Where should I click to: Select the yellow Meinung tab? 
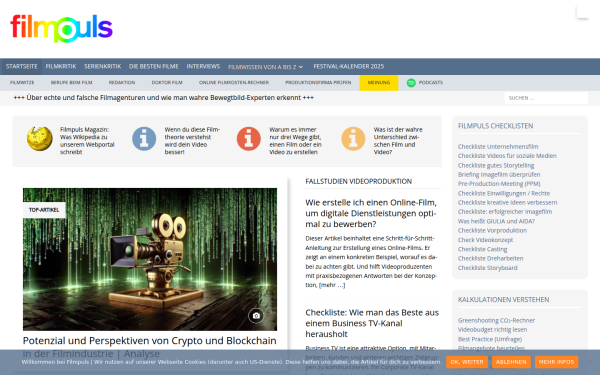pos(379,83)
